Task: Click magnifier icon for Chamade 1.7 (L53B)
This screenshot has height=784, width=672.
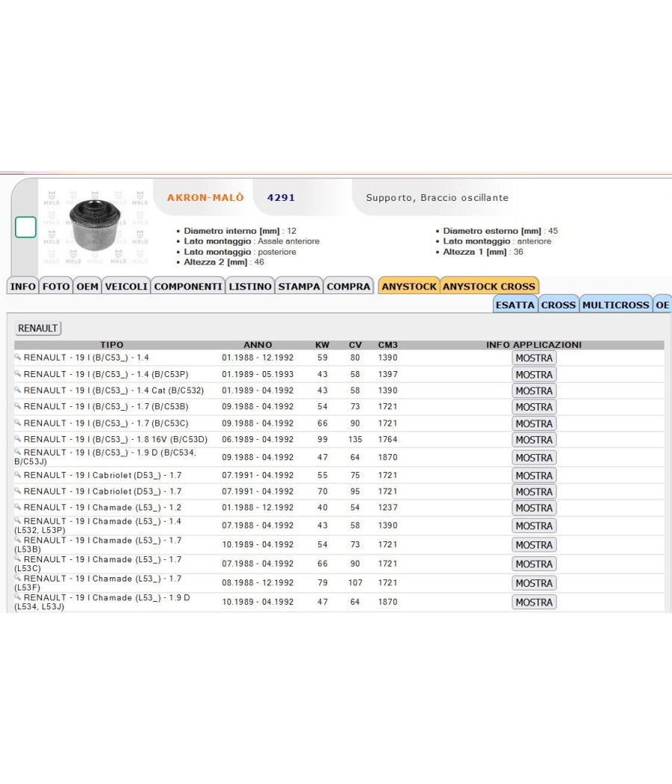Action: click(17, 540)
